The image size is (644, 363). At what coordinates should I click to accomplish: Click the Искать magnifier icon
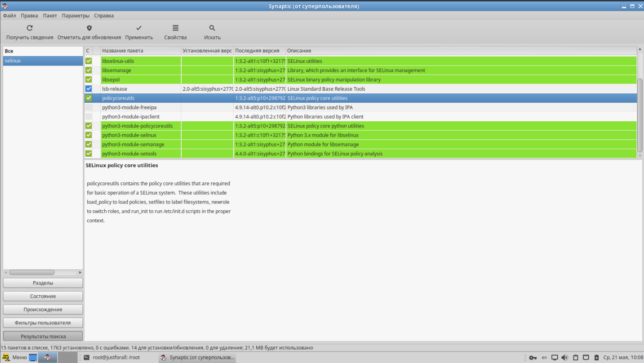coord(212,28)
